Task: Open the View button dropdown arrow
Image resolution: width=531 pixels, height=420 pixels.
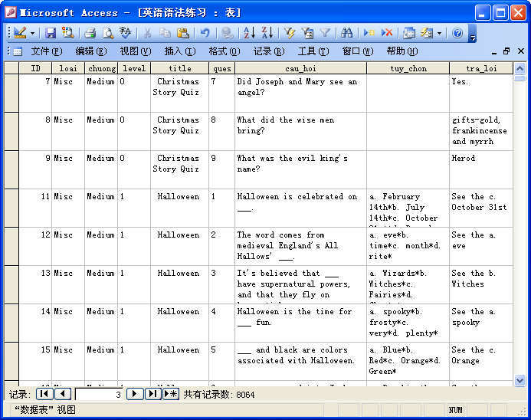Action: 32,33
